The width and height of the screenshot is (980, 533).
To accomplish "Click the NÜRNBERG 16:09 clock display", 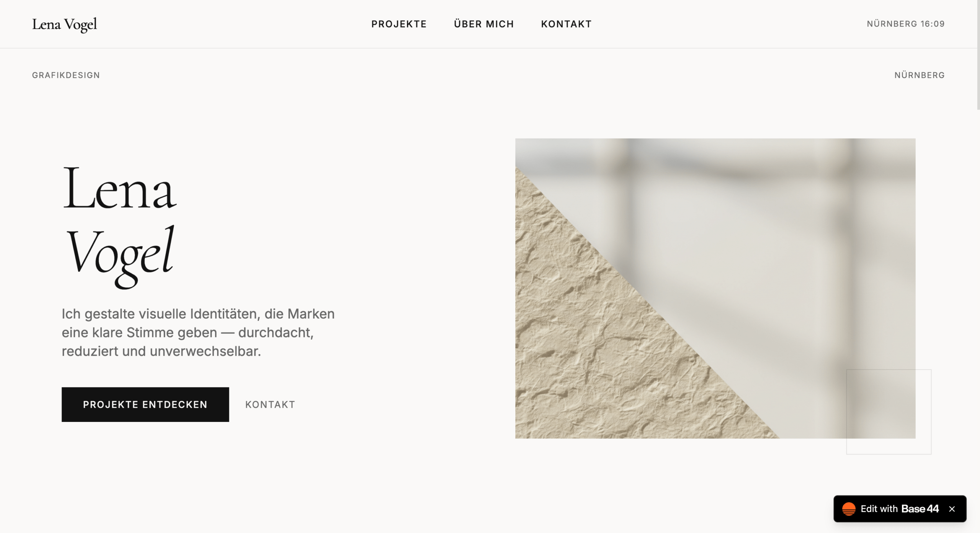I will (x=906, y=24).
